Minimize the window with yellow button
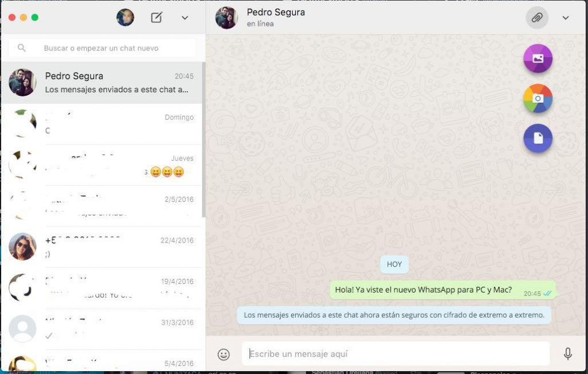588x374 pixels. (x=23, y=17)
